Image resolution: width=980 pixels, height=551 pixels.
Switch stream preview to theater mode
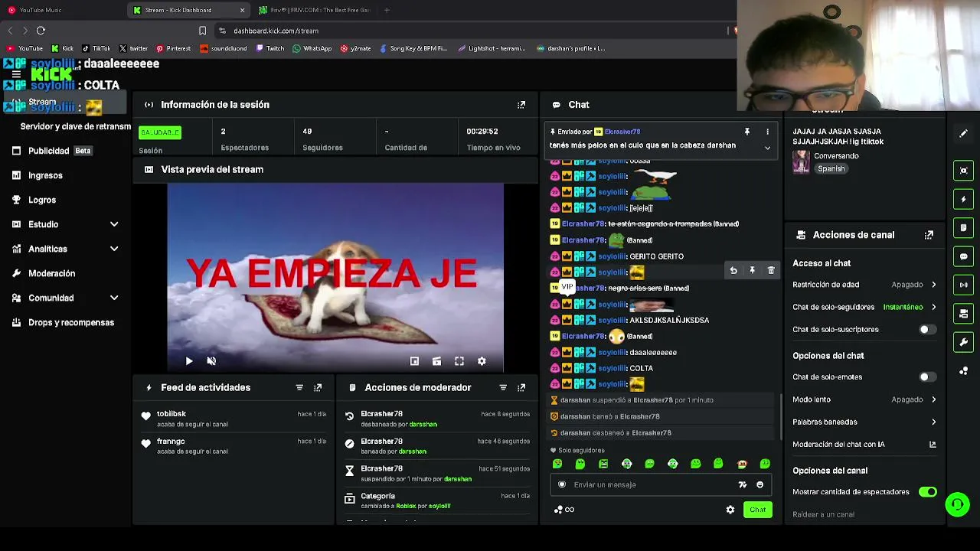[x=436, y=361]
